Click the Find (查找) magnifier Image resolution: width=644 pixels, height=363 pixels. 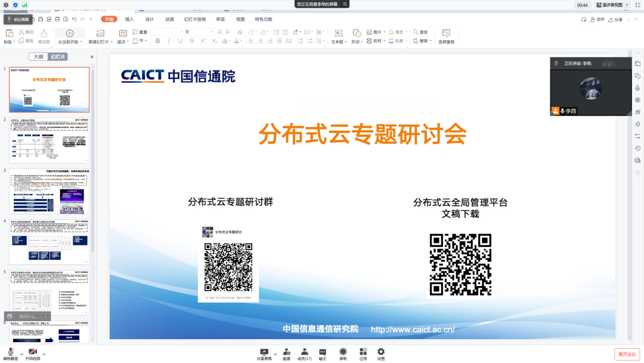[x=420, y=32]
